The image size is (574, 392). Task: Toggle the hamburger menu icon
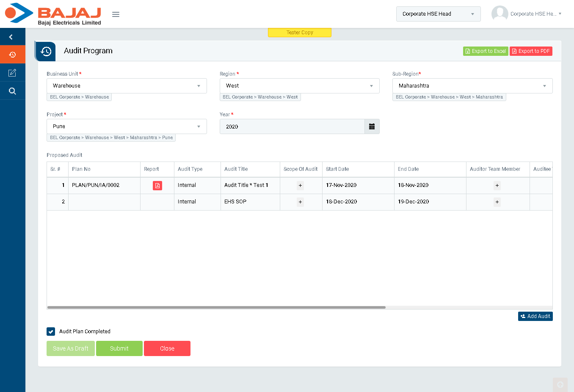[116, 14]
